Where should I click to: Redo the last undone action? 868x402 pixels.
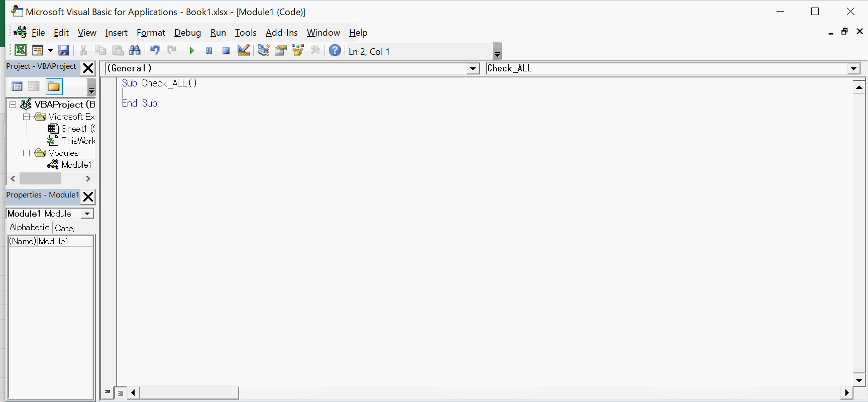click(172, 50)
